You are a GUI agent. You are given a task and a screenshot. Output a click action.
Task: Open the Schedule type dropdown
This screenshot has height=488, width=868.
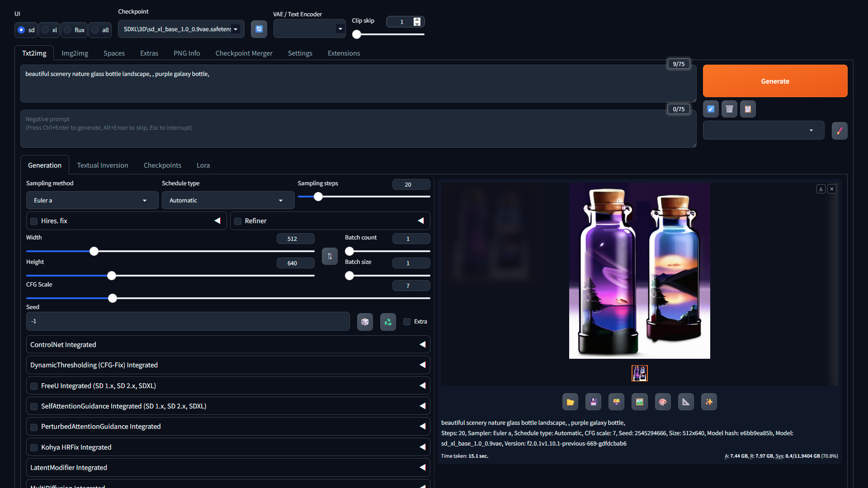pos(228,200)
